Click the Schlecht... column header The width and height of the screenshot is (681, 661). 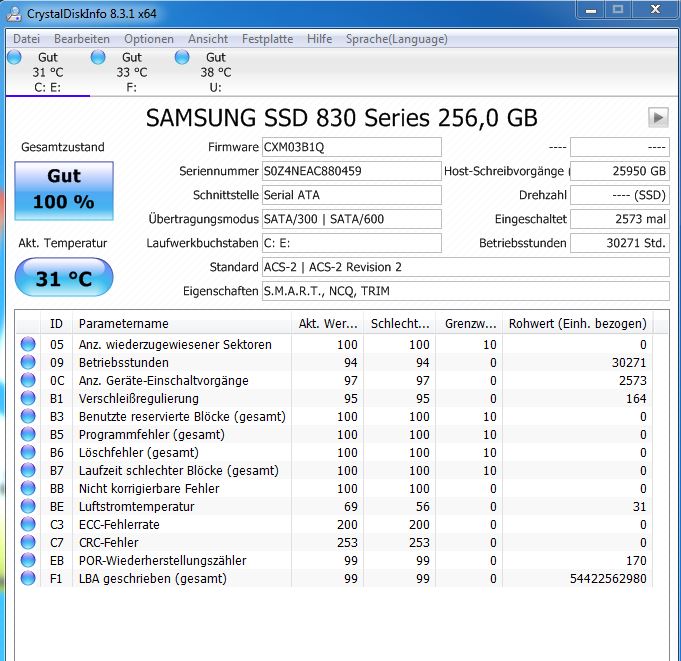(x=400, y=324)
